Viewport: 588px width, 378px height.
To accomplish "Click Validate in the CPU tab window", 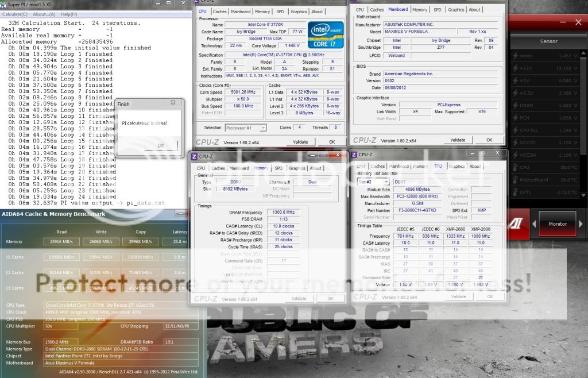I will pos(300,142).
